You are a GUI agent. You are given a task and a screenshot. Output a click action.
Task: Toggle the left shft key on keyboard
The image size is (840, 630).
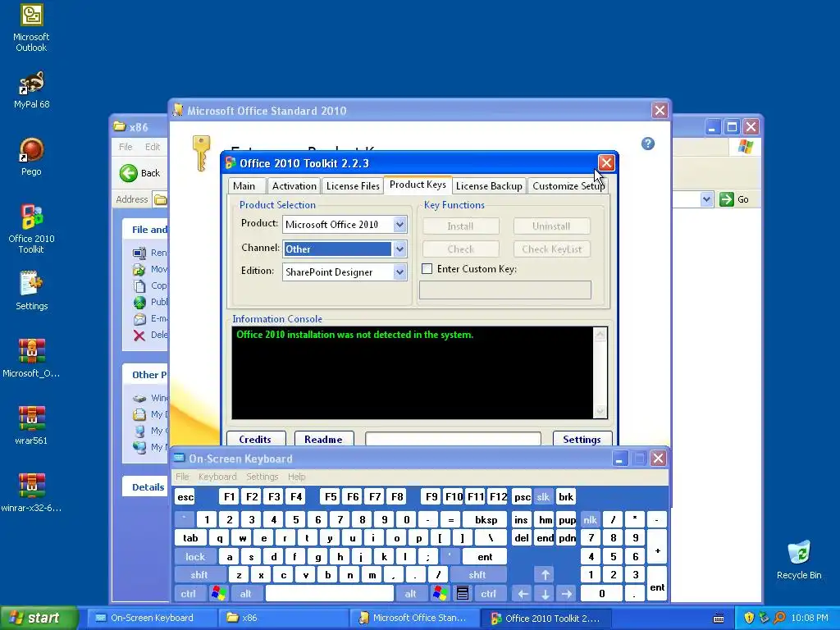tap(199, 575)
